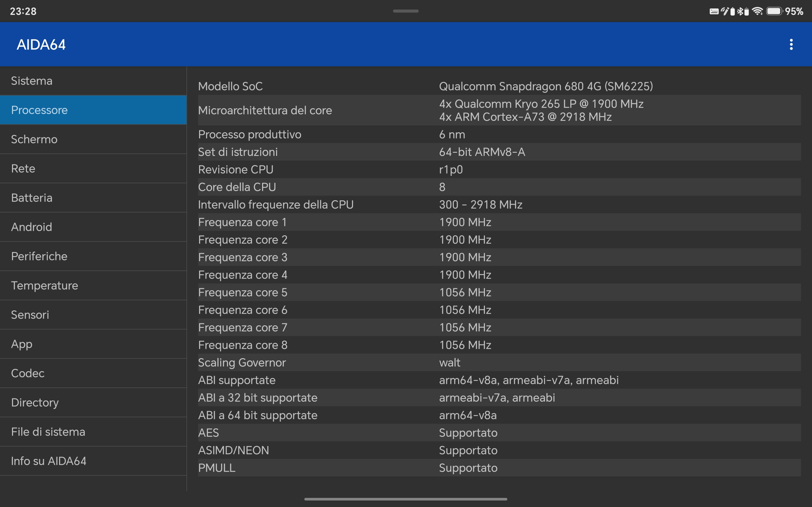812x507 pixels.
Task: Open the Directory section
Action: pos(93,402)
